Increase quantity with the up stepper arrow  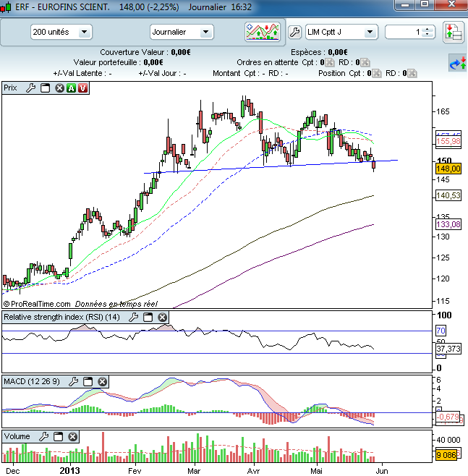pos(427,29)
